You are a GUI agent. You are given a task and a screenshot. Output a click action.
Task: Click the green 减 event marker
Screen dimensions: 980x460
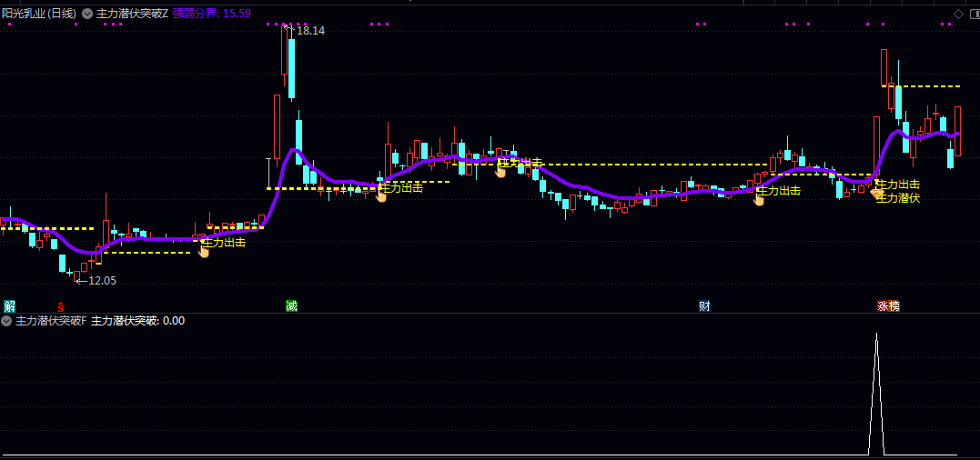pos(291,305)
